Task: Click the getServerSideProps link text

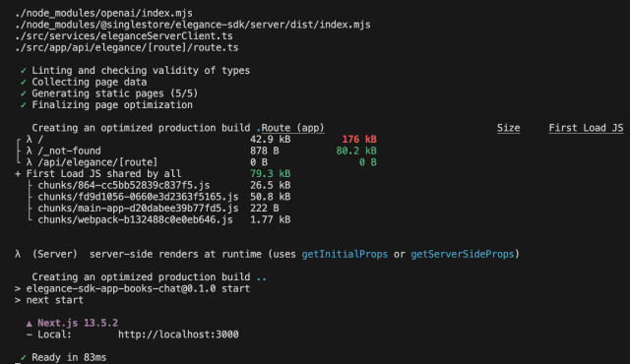Action: tap(463, 255)
